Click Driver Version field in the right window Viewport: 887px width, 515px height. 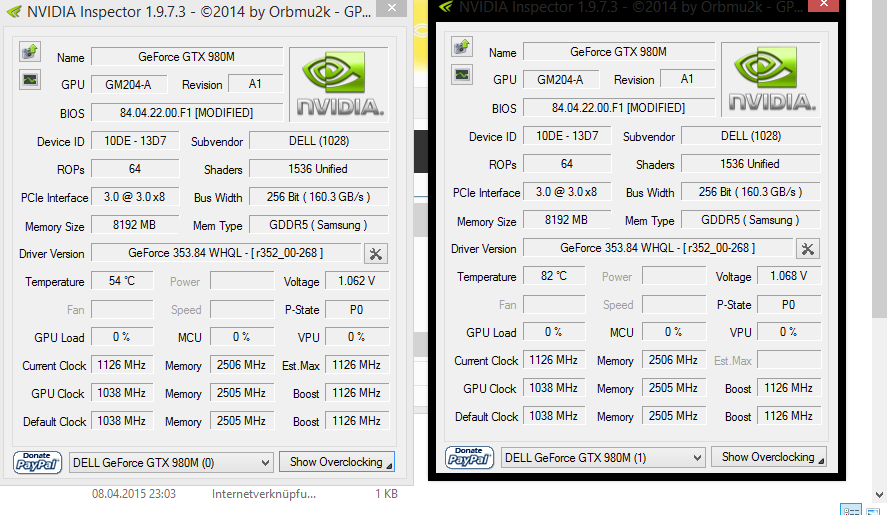[x=658, y=248]
